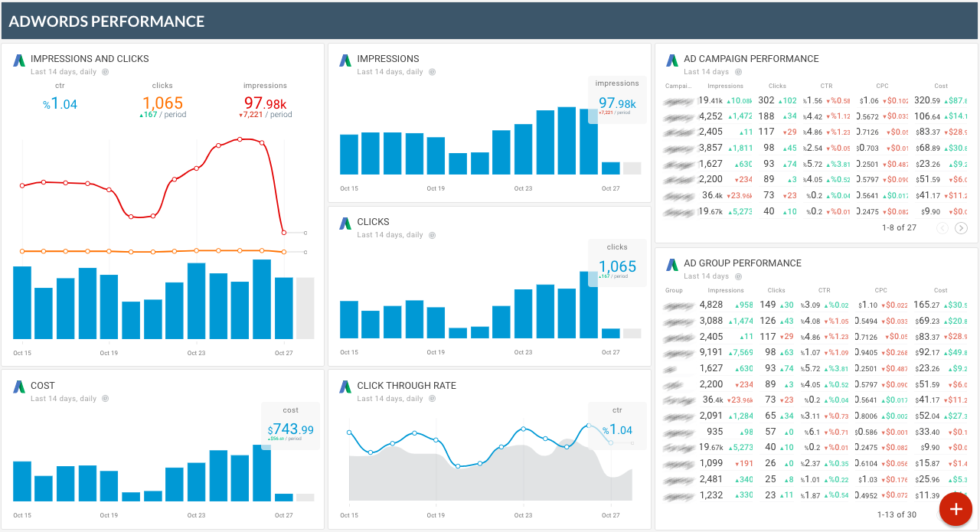Click the ADWORDS PERFORMANCE dashboard title

tap(106, 21)
